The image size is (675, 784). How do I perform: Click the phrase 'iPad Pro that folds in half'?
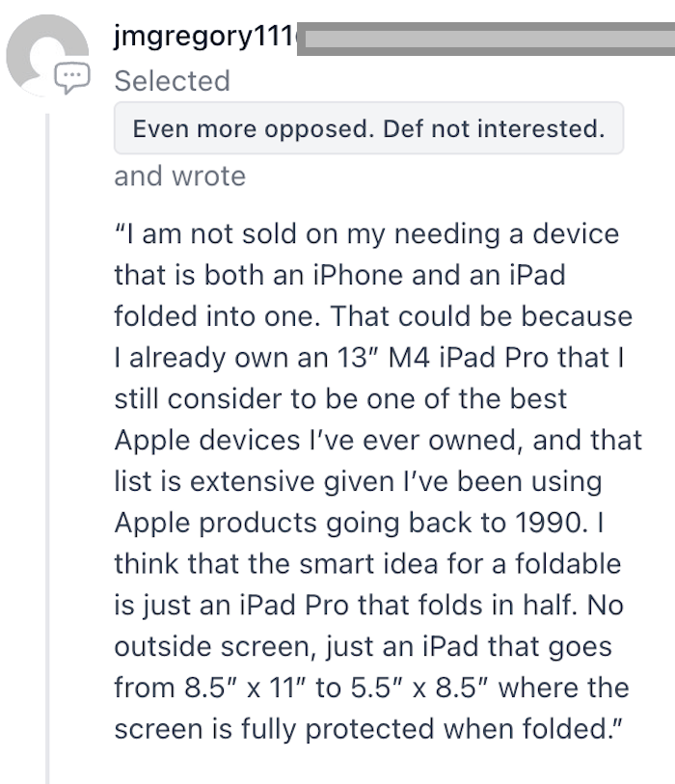[x=408, y=605]
